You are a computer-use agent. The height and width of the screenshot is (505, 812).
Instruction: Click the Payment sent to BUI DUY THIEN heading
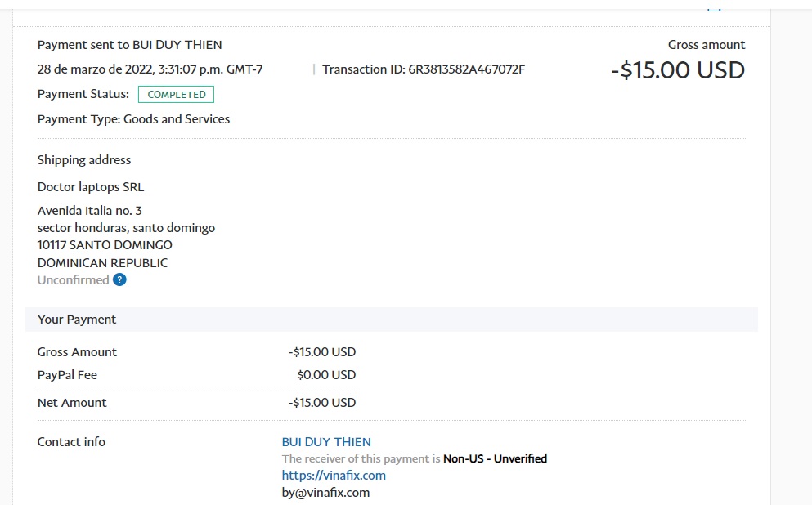pos(129,45)
